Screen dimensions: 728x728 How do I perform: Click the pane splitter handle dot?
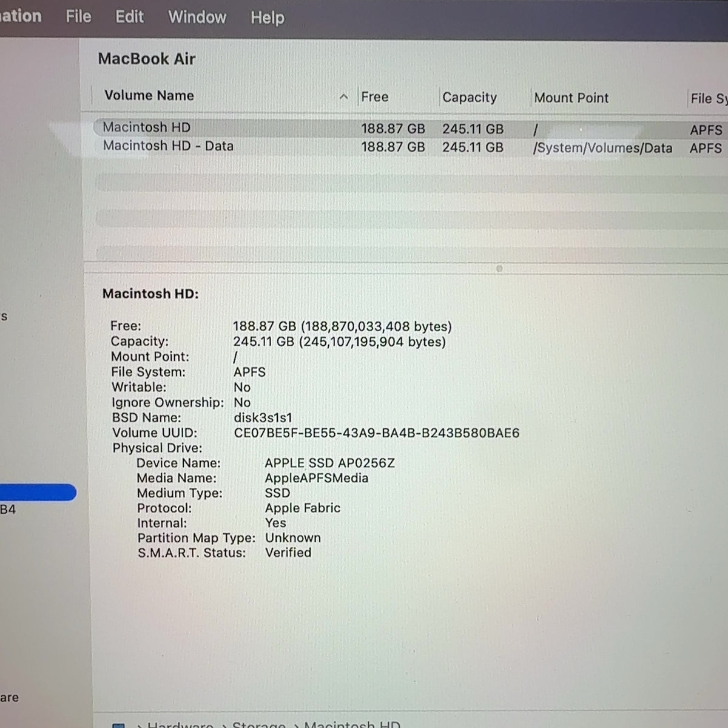(x=499, y=268)
